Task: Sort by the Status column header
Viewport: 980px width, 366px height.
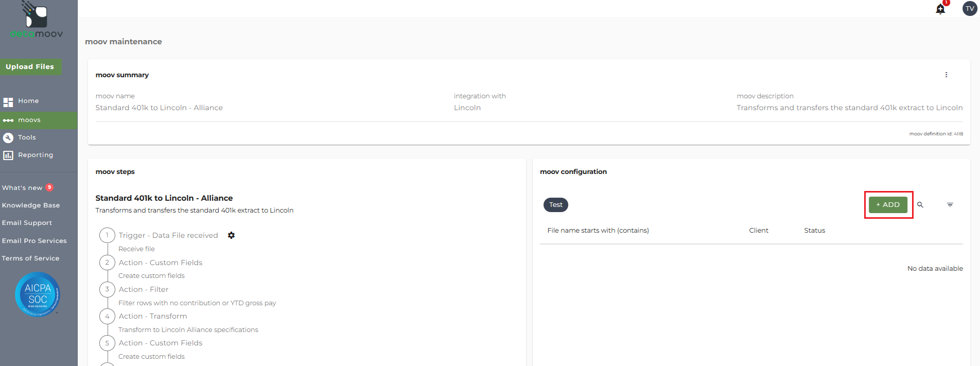Action: pos(815,231)
